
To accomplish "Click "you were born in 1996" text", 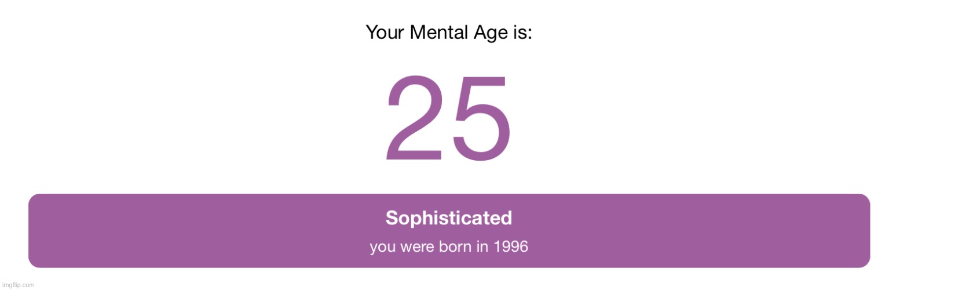I will (x=449, y=247).
